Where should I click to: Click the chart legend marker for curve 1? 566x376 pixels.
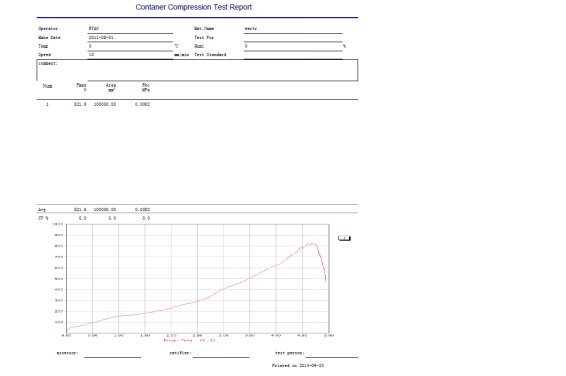click(x=344, y=238)
